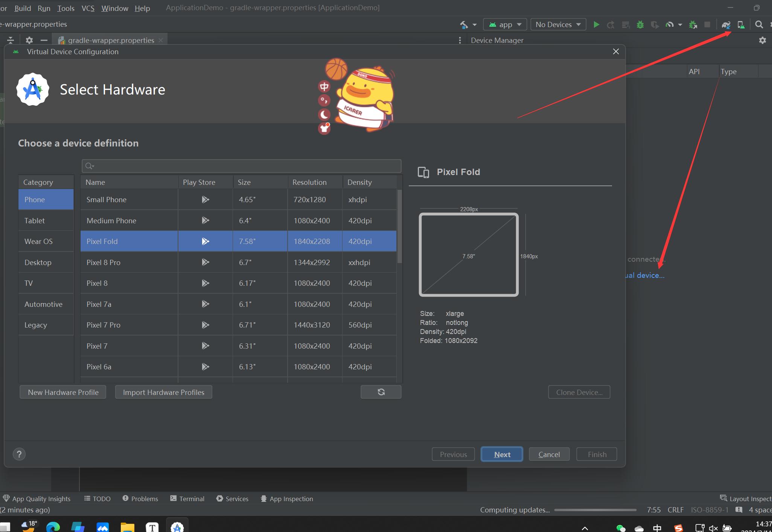Select the Tablet category

point(35,221)
